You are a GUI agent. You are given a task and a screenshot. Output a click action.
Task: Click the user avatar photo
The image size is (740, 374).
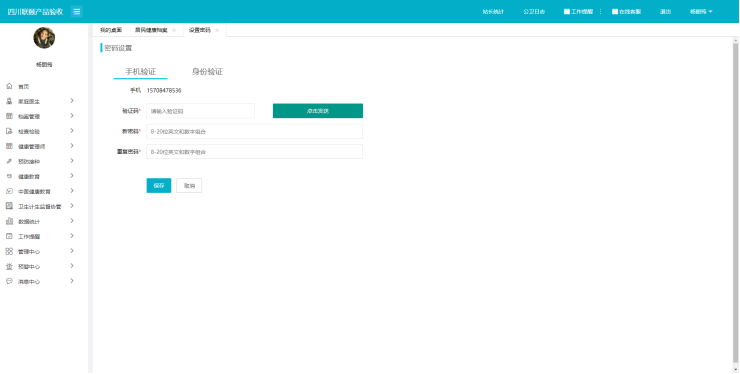coord(44,38)
